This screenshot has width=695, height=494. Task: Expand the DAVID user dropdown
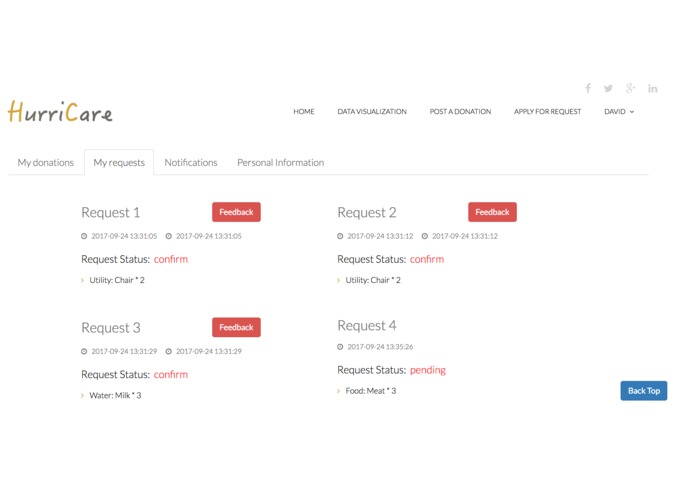click(x=619, y=112)
